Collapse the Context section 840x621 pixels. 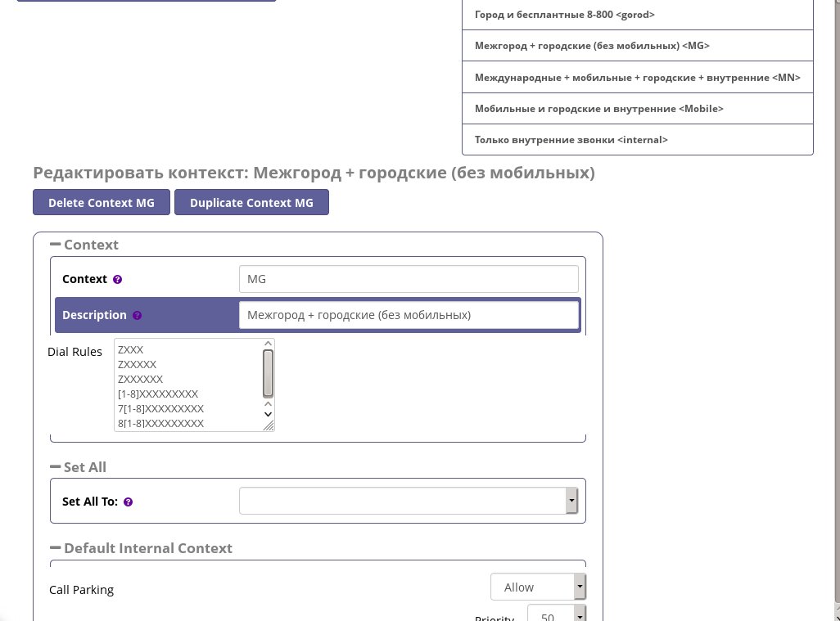56,245
